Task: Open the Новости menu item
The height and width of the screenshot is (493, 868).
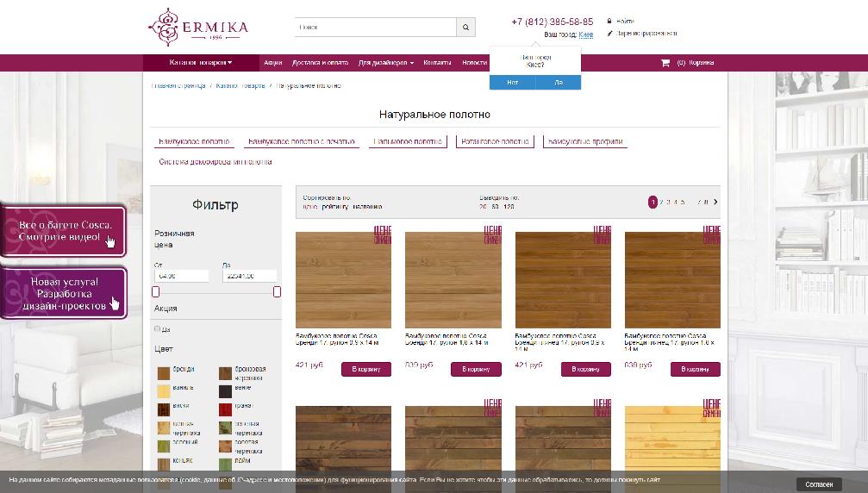Action: tap(474, 63)
